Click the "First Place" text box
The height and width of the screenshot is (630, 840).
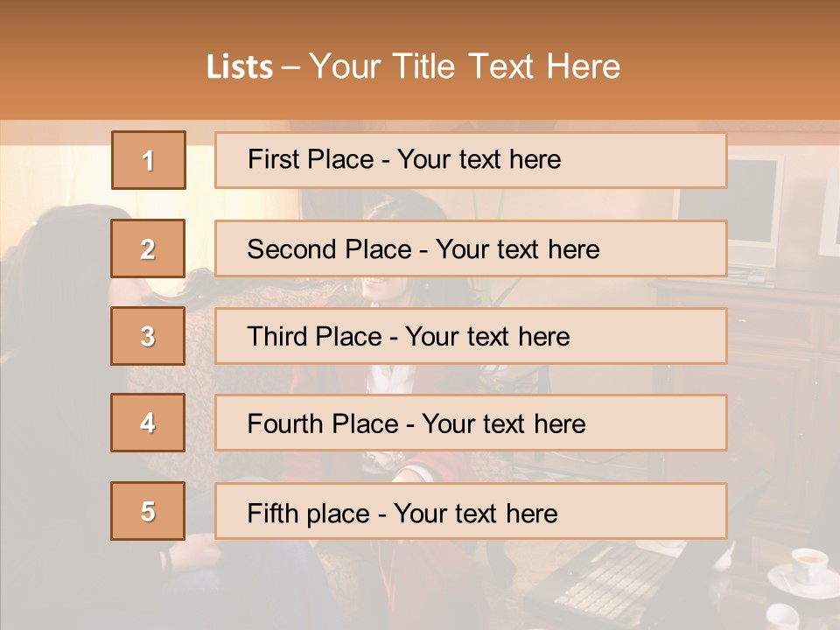point(471,160)
